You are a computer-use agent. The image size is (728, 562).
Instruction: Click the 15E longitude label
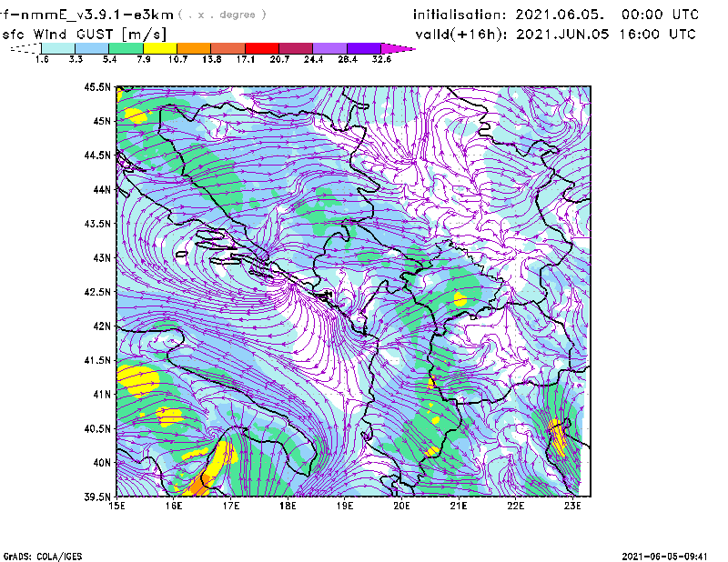pyautogui.click(x=116, y=506)
